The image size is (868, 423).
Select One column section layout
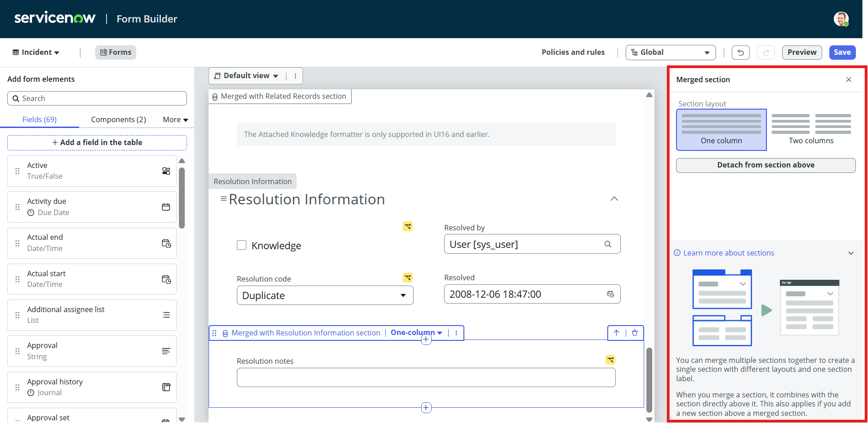click(721, 129)
